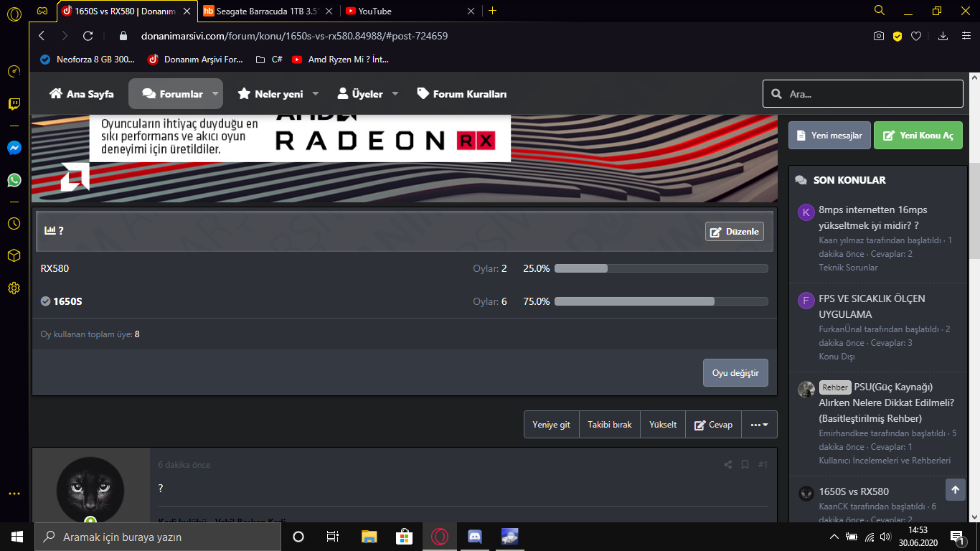Open 8mps internetten 16mps thread link
Image resolution: width=980 pixels, height=551 pixels.
pos(874,217)
